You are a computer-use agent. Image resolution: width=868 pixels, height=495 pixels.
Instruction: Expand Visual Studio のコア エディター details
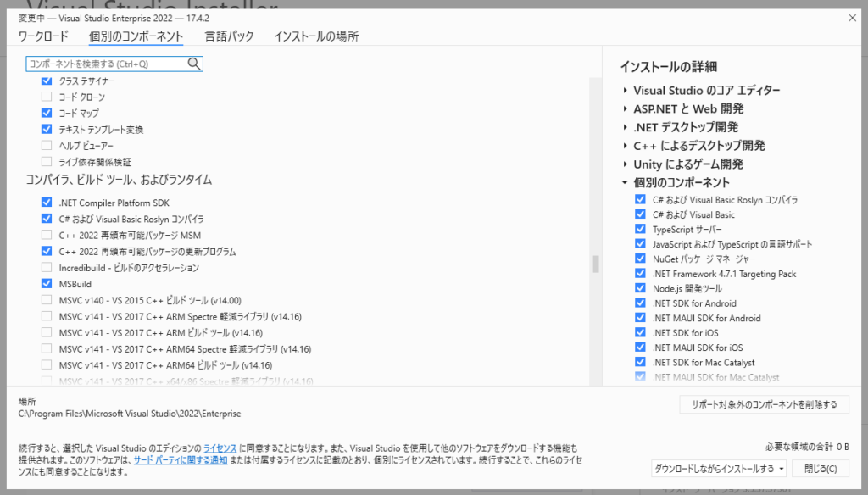click(625, 90)
